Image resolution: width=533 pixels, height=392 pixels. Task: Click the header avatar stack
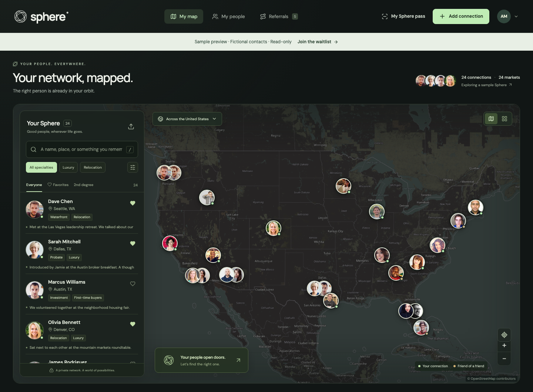pyautogui.click(x=436, y=81)
